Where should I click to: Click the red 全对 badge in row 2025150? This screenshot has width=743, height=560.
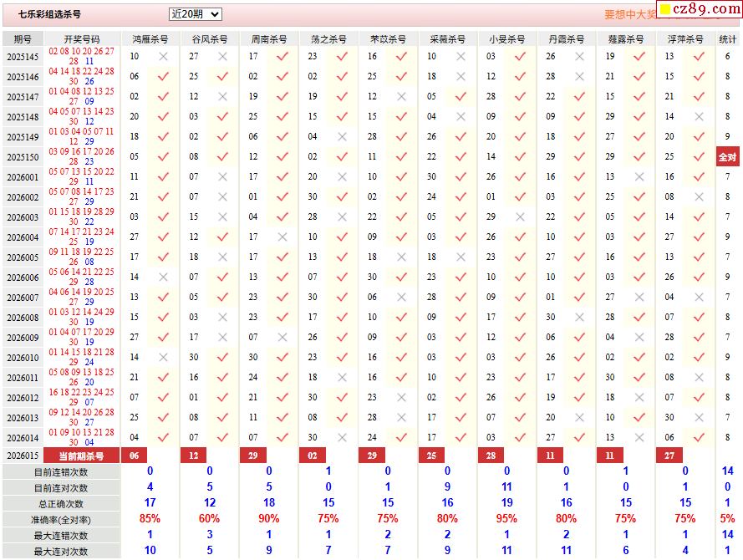pyautogui.click(x=727, y=157)
